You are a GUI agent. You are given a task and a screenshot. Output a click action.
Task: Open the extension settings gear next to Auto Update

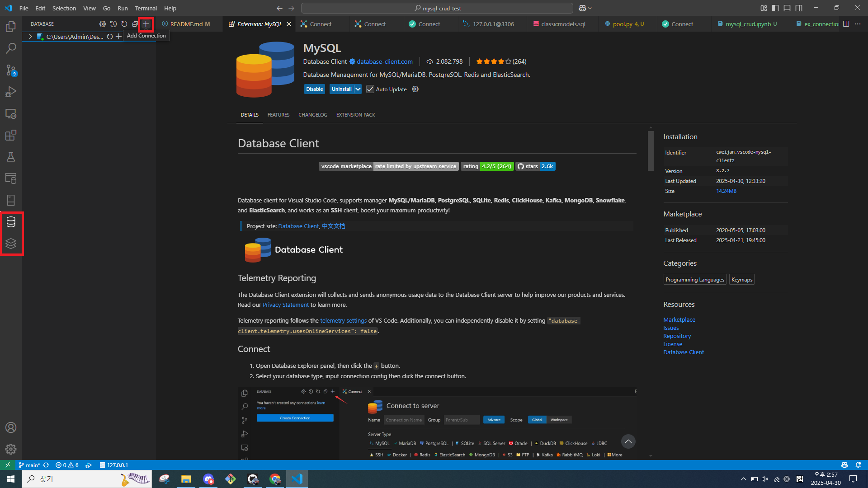click(415, 89)
